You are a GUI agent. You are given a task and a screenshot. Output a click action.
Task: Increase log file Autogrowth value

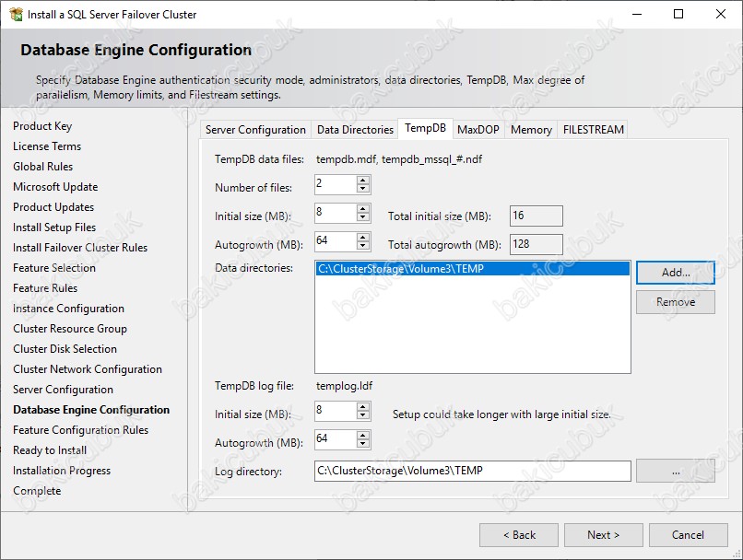coord(363,436)
